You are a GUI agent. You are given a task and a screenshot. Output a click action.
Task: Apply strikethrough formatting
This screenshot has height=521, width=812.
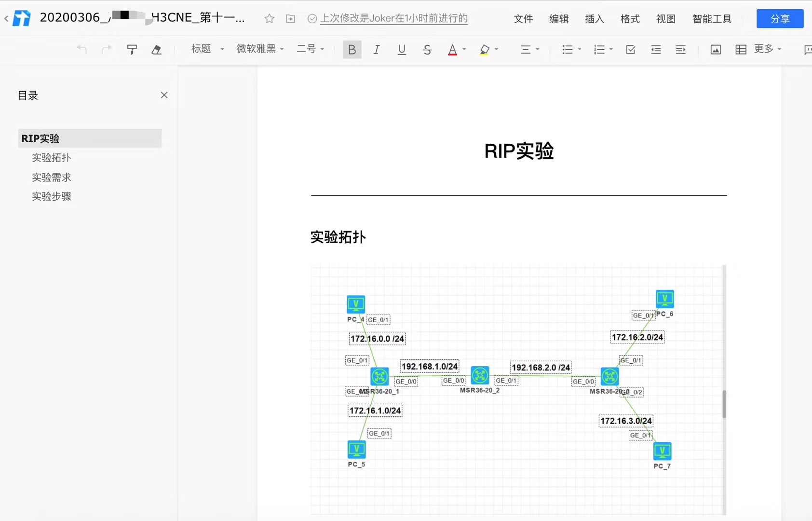(427, 49)
